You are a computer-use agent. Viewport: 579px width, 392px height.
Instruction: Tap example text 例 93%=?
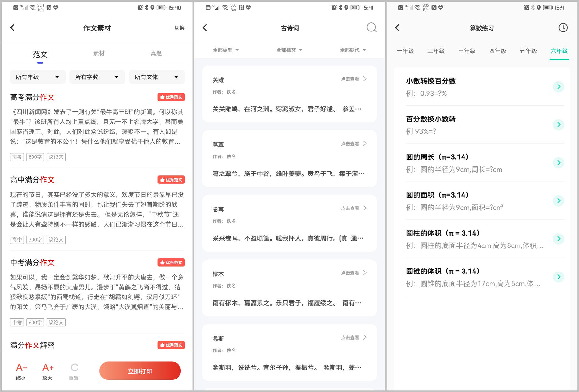tap(421, 131)
